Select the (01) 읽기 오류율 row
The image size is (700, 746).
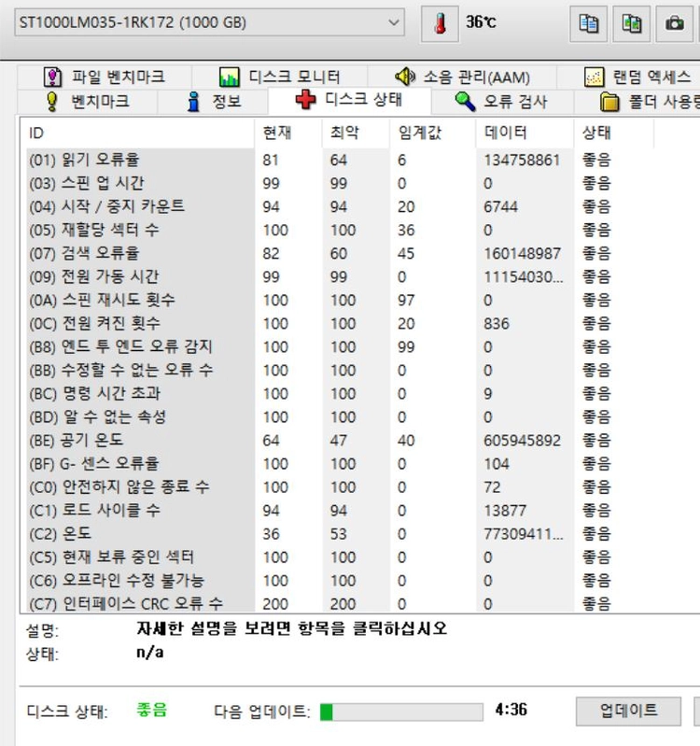pos(338,160)
